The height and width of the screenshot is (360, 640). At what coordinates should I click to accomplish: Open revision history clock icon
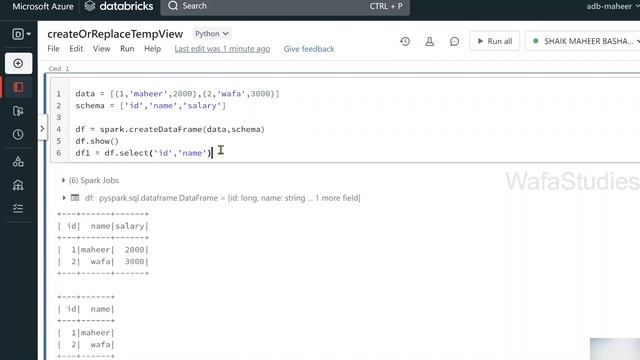point(405,41)
